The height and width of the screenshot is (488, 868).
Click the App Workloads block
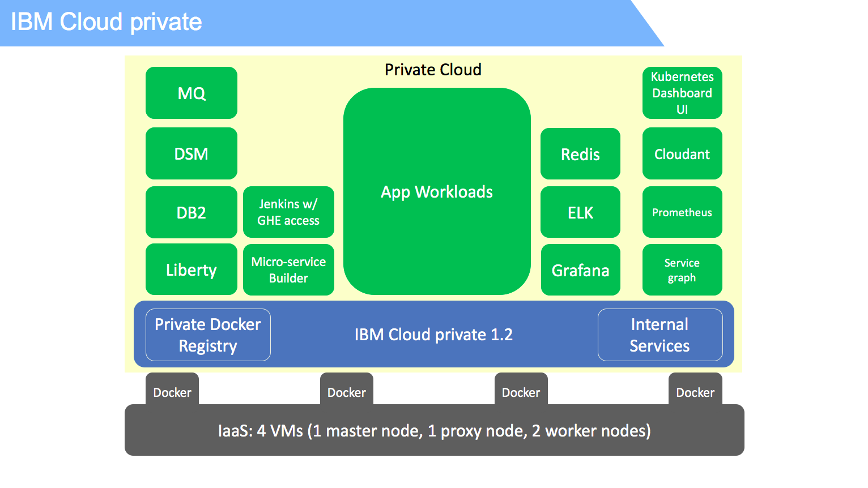point(437,191)
